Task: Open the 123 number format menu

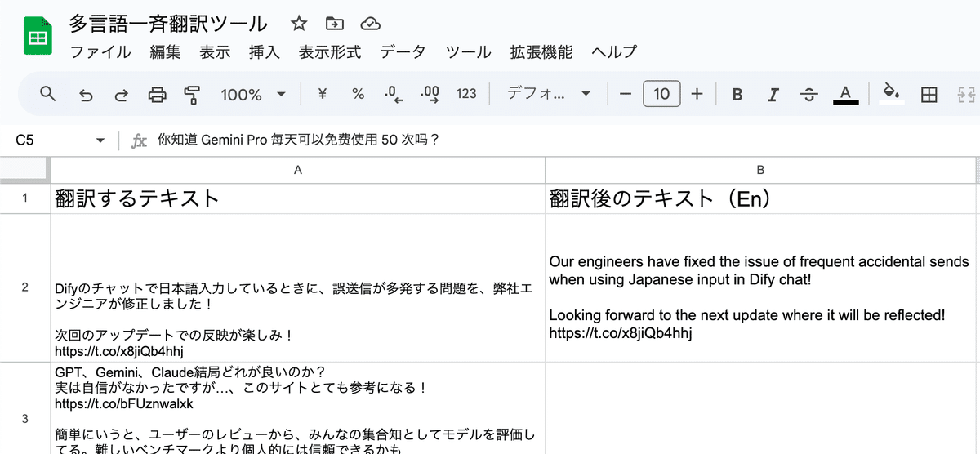Action: pyautogui.click(x=466, y=94)
